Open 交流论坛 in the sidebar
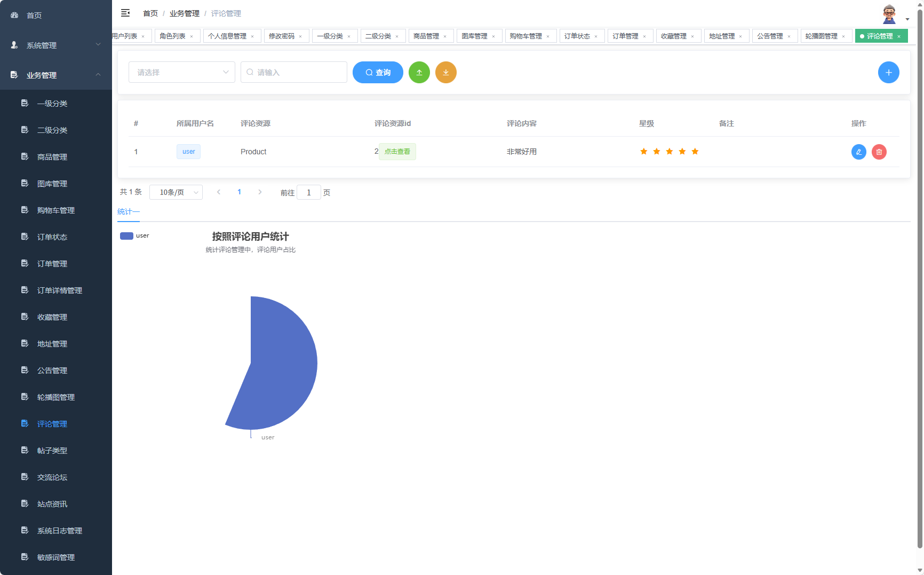 [52, 477]
